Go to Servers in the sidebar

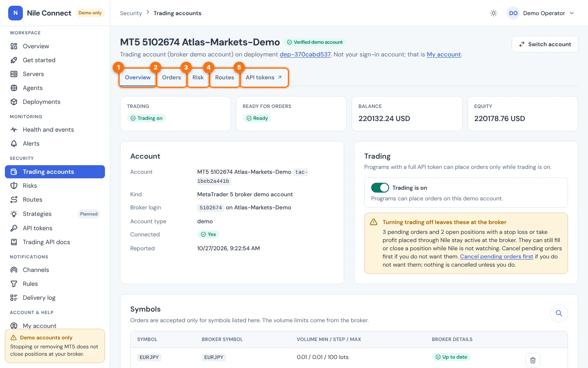click(x=55, y=74)
